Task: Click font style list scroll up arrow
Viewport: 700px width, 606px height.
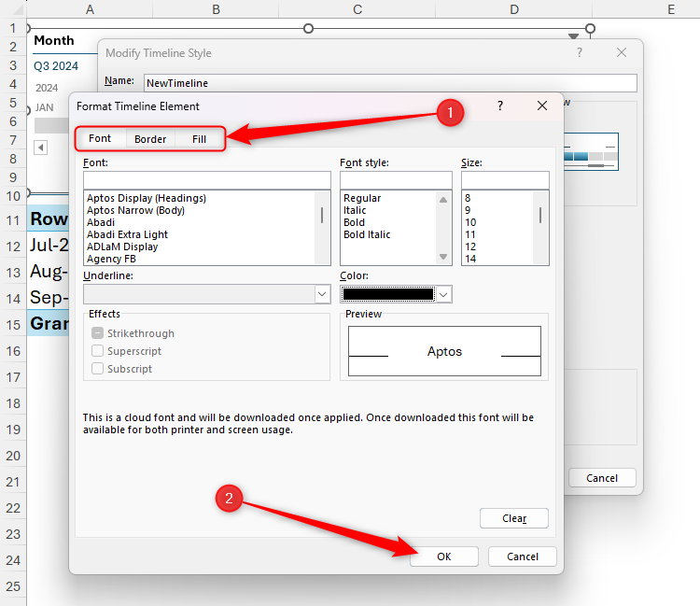Action: click(442, 200)
